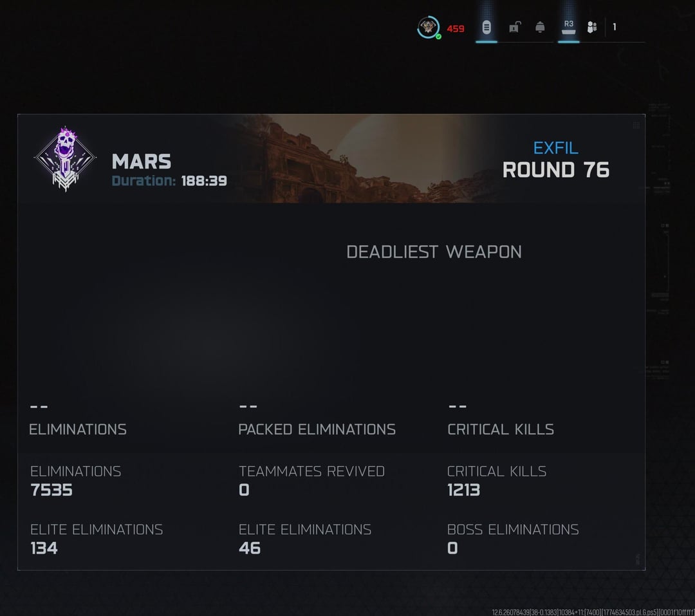Screen dimensions: 695x616
Task: Click the dotted grid icon in panel corner
Action: pyautogui.click(x=636, y=126)
